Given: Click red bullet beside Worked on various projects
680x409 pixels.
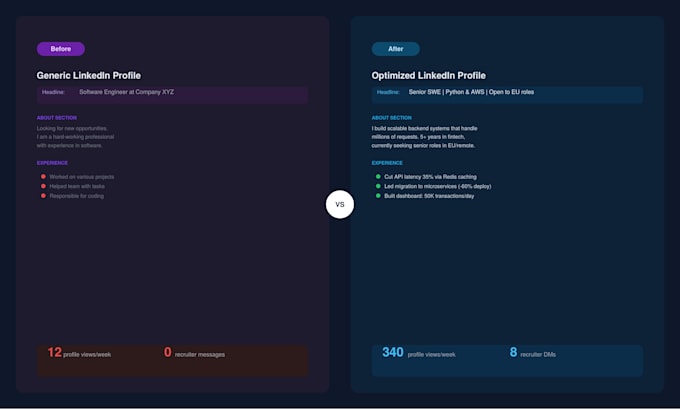Looking at the screenshot, I should (x=43, y=177).
